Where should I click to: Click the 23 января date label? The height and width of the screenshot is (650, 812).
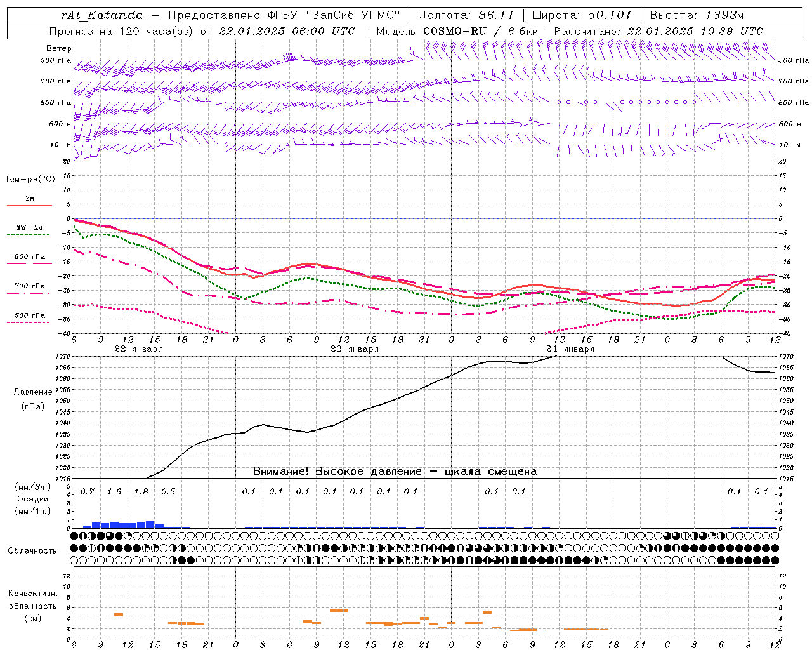click(355, 349)
